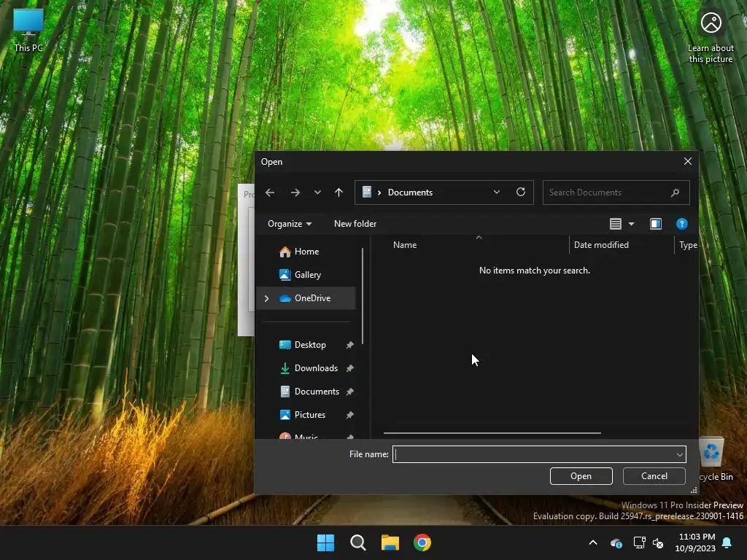747x560 pixels.
Task: Click the pin icon beside Downloads
Action: 349,368
